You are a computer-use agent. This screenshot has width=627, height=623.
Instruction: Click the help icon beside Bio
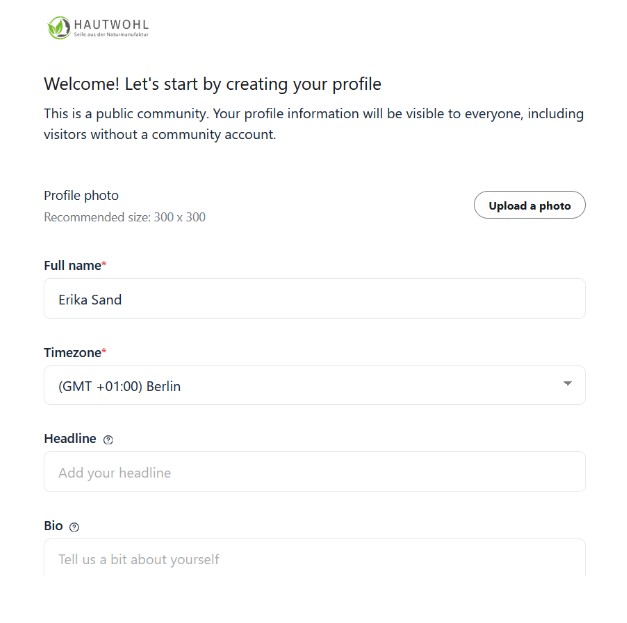(x=74, y=527)
